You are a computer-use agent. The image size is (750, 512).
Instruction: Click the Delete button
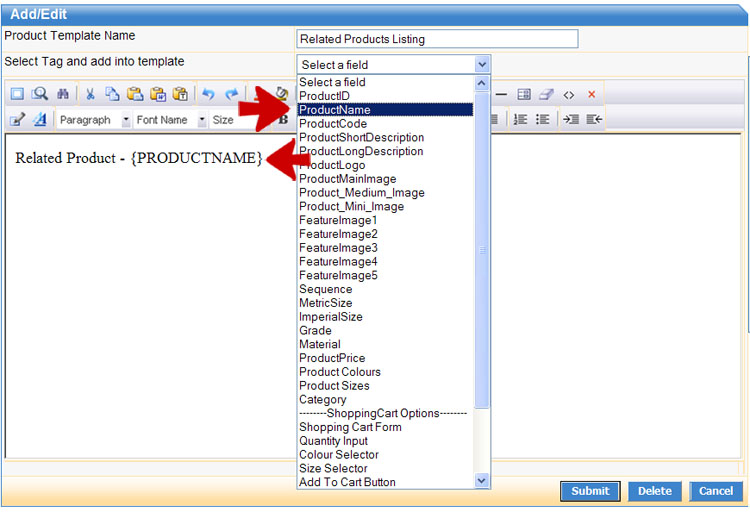[x=655, y=491]
